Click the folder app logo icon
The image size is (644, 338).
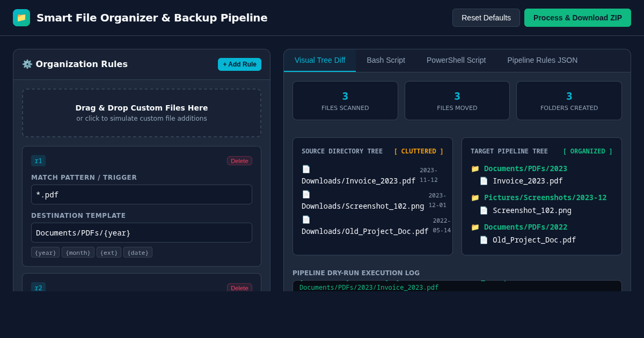click(21, 18)
